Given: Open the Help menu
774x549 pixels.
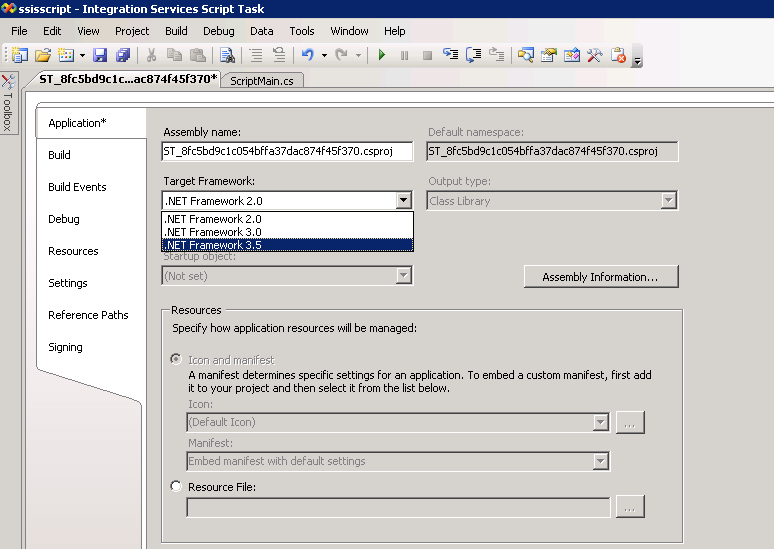Looking at the screenshot, I should click(x=394, y=31).
